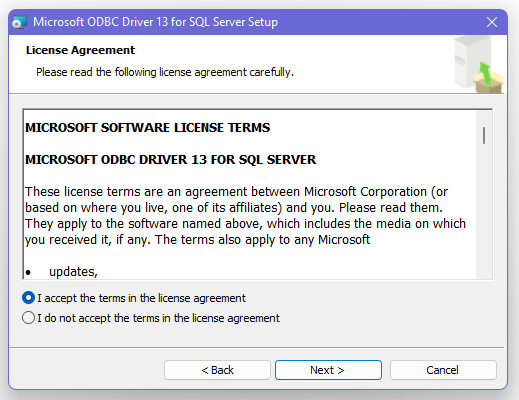Click the scrollbar track below the thumb
This screenshot has height=400, width=519.
[x=484, y=213]
